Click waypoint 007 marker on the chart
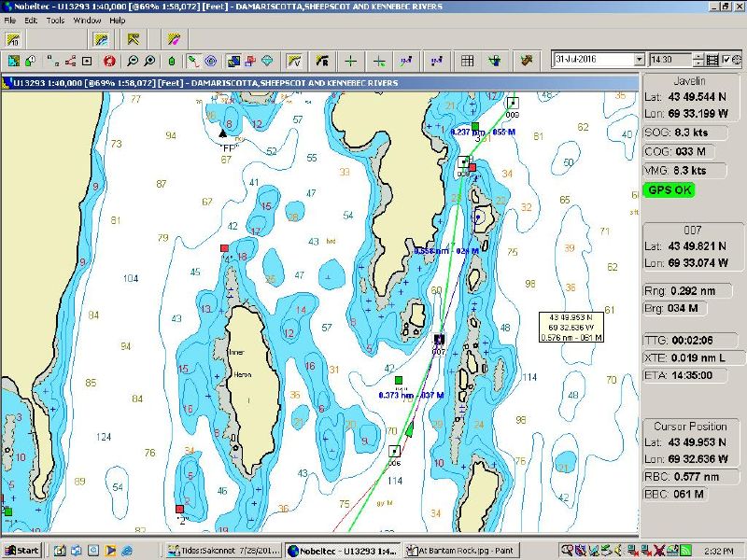 [438, 339]
